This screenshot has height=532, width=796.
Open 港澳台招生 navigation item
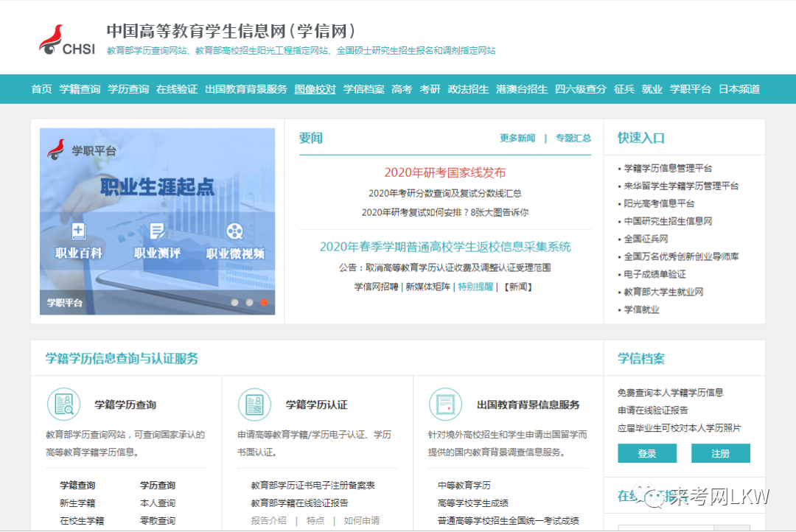point(522,89)
